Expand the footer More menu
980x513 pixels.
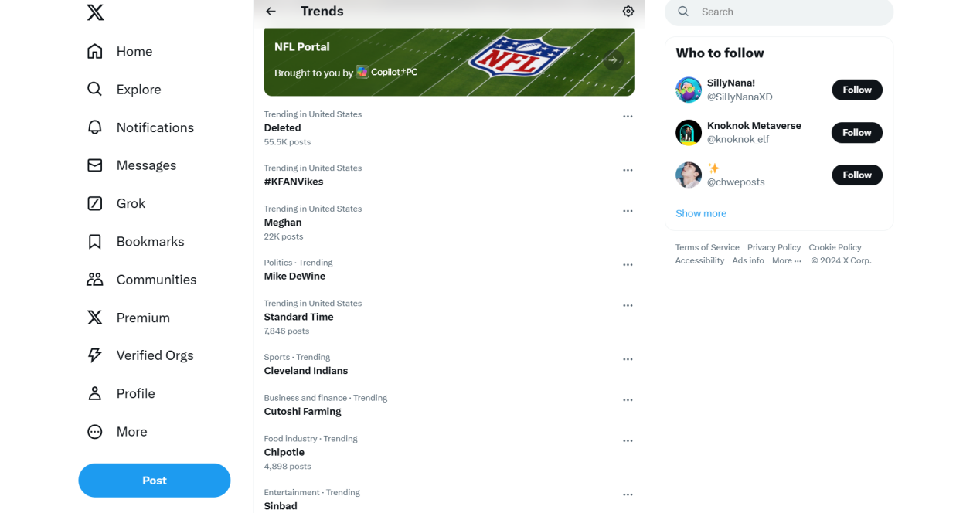point(786,261)
